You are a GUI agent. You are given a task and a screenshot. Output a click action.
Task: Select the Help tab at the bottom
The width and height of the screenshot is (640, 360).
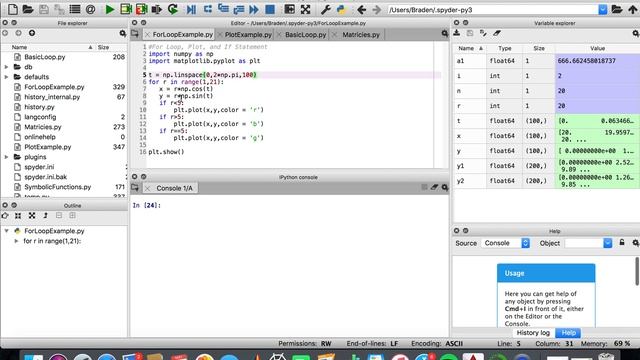(568, 333)
